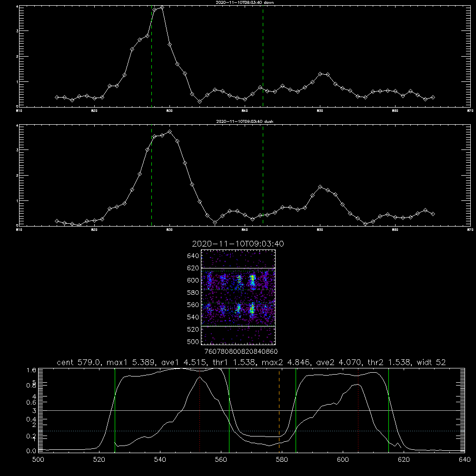Viewport: 476px width, 476px height.
Task: Click x-axis label '520' on bottom plot
Action: tap(99, 460)
